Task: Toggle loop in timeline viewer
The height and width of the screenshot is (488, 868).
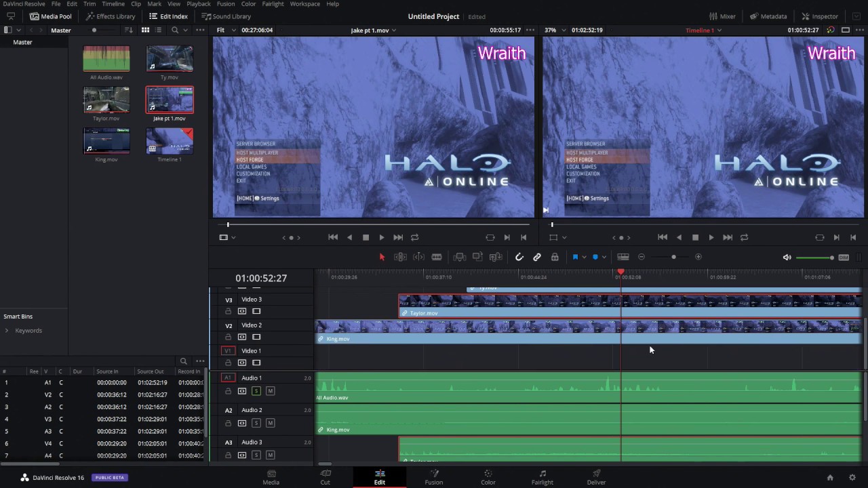Action: [x=744, y=237]
